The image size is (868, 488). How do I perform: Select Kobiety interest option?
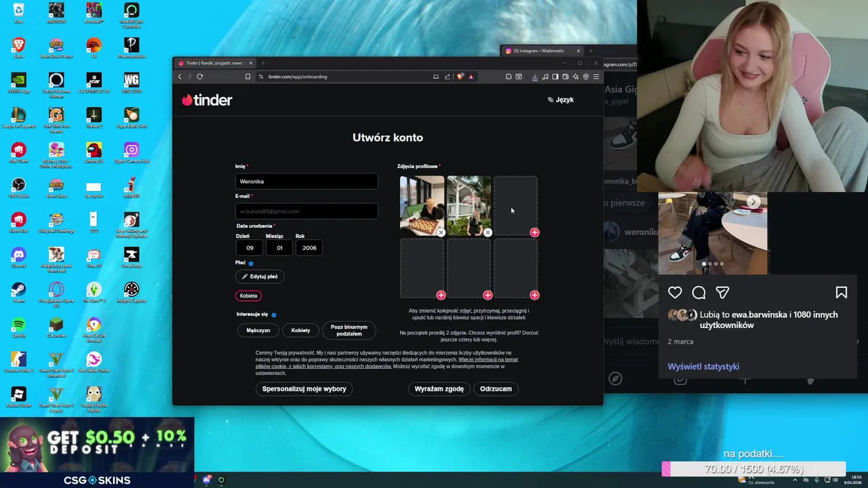pos(300,330)
